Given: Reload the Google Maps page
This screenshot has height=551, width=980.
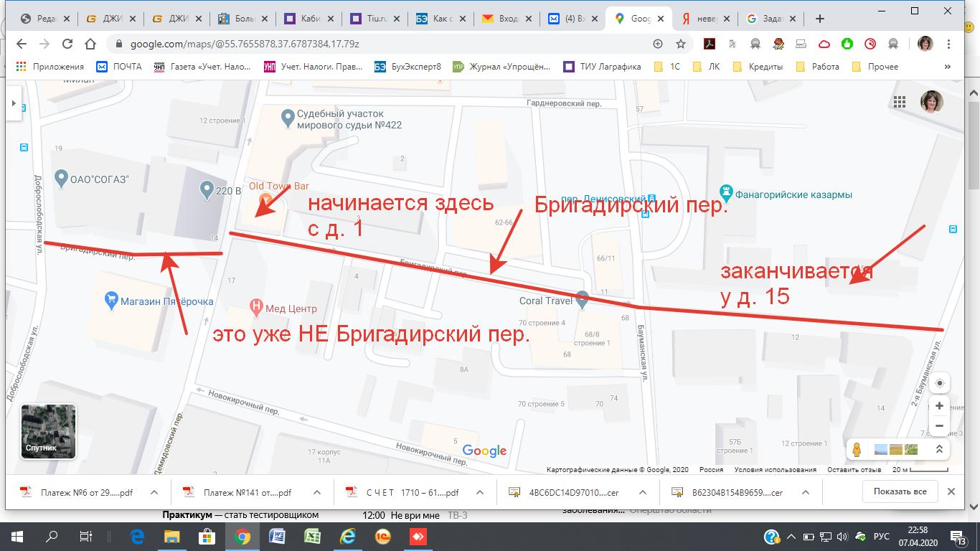Looking at the screenshot, I should coord(67,44).
